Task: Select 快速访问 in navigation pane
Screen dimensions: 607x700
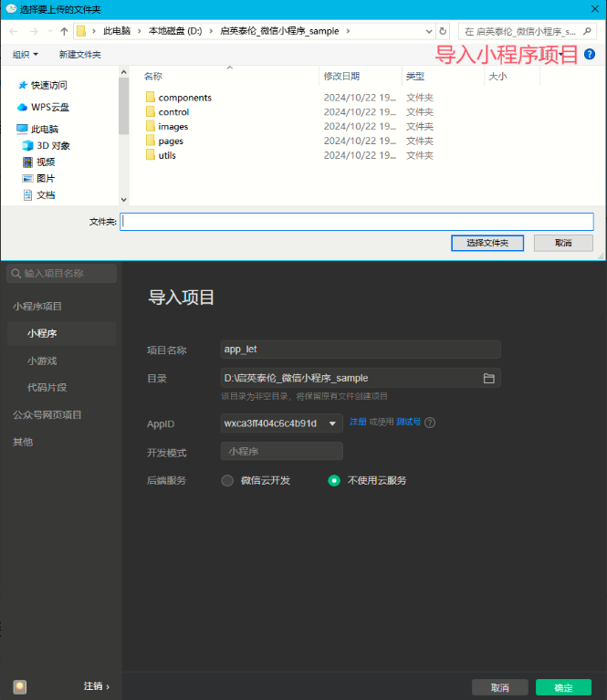Action: [48, 85]
